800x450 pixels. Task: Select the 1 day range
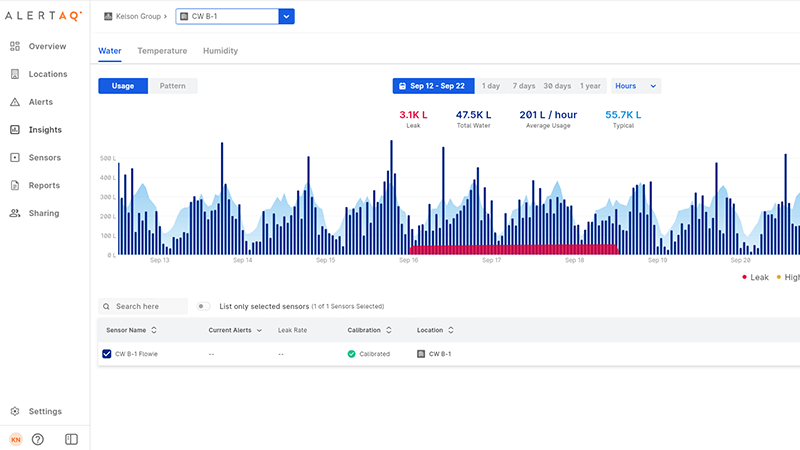click(x=491, y=86)
